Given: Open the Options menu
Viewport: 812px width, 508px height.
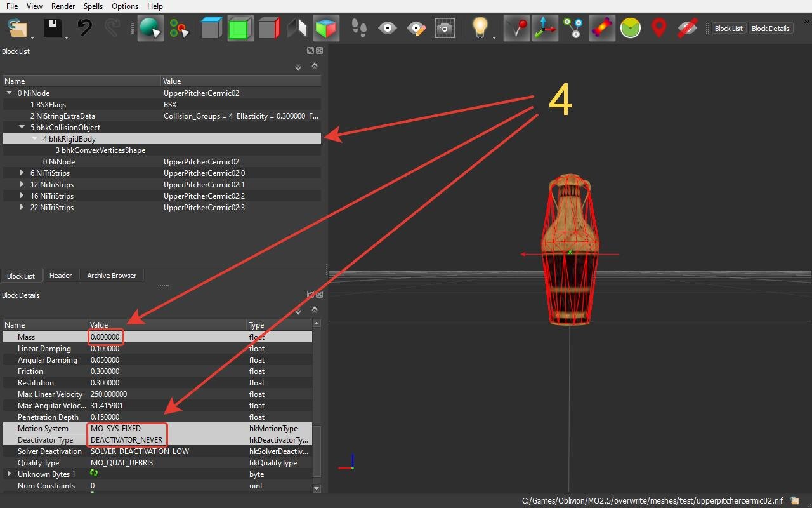Looking at the screenshot, I should 125,6.
